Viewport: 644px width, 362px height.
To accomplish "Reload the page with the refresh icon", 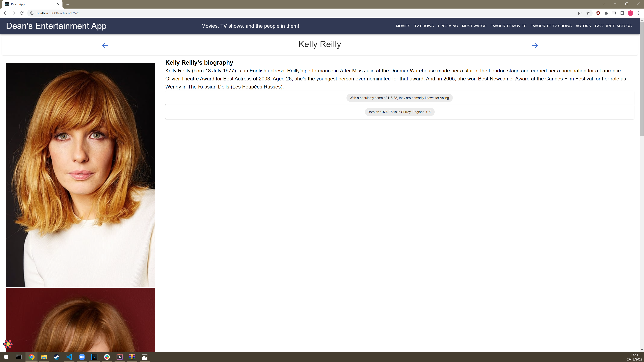I will click(x=22, y=13).
